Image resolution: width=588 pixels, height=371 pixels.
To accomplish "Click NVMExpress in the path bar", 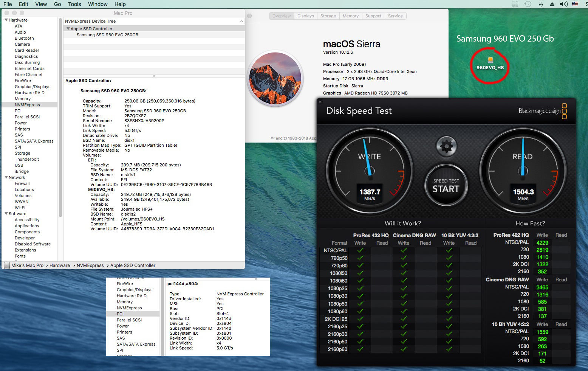I will 90,265.
